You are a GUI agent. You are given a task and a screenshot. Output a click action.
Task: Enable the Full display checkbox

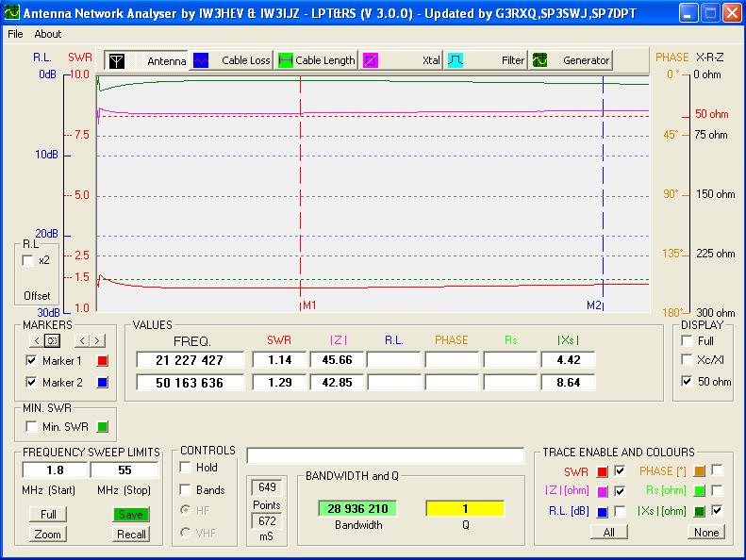pos(687,340)
